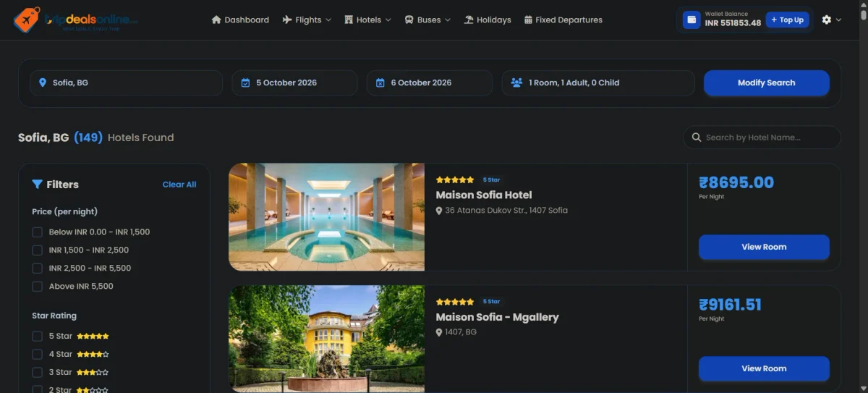Click the check-out calendar icon
The image size is (868, 393).
(x=380, y=83)
